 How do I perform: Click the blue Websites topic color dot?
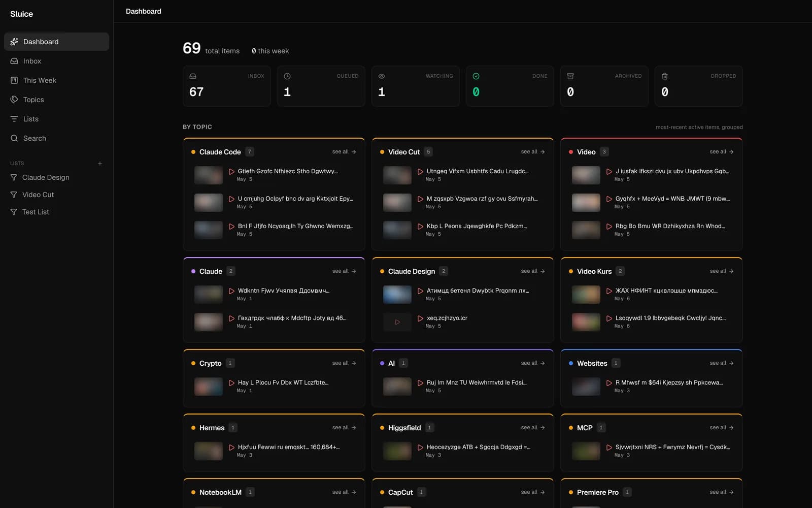coord(571,363)
